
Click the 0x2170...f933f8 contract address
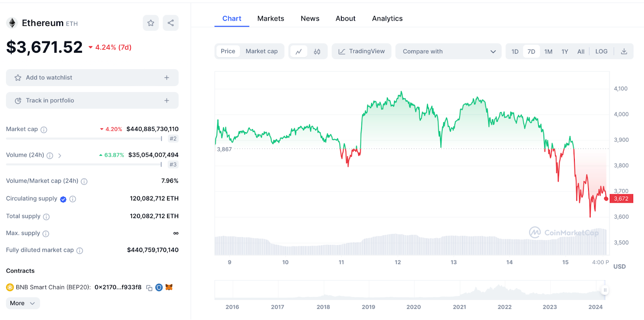click(118, 287)
